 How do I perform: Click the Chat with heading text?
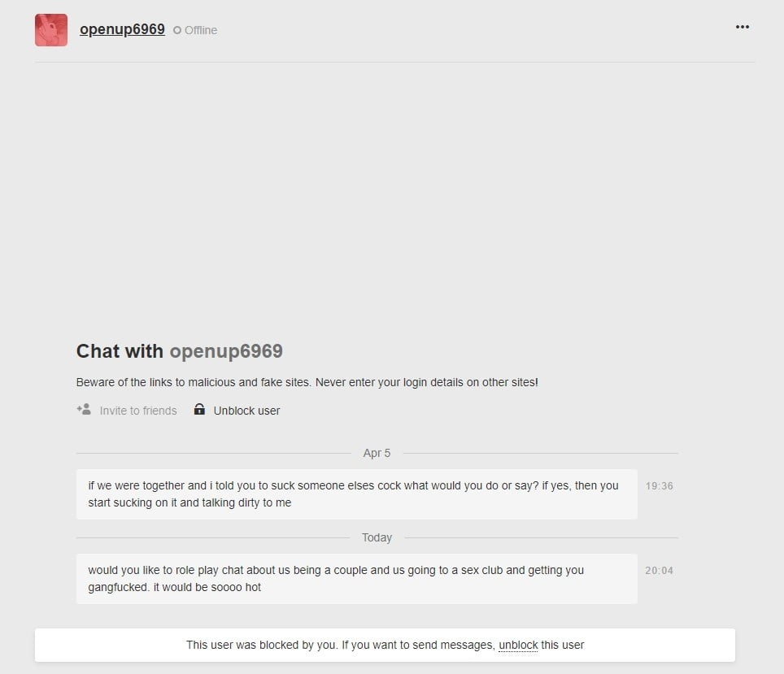pyautogui.click(x=120, y=351)
